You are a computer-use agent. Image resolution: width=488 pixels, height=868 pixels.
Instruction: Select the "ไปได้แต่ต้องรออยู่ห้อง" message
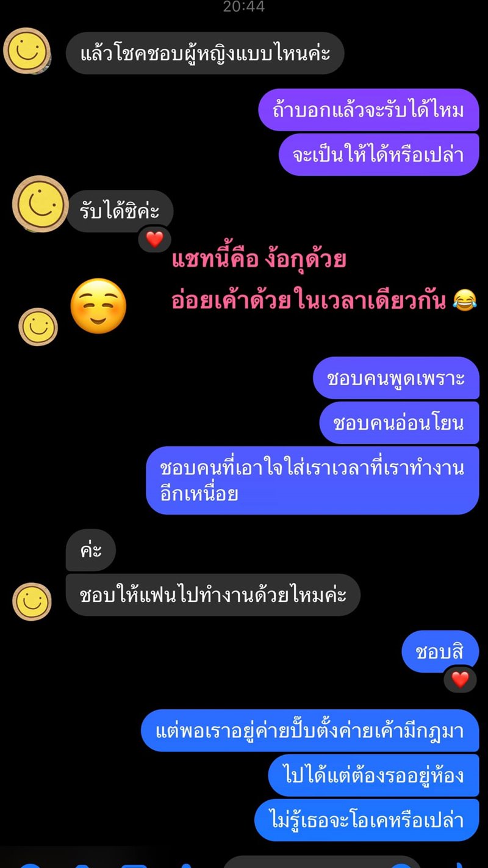[x=374, y=775]
